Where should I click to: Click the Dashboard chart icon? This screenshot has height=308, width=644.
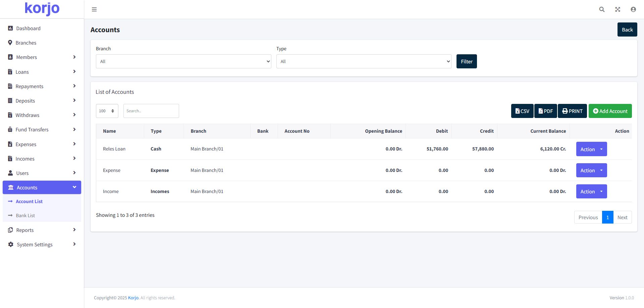coord(10,28)
